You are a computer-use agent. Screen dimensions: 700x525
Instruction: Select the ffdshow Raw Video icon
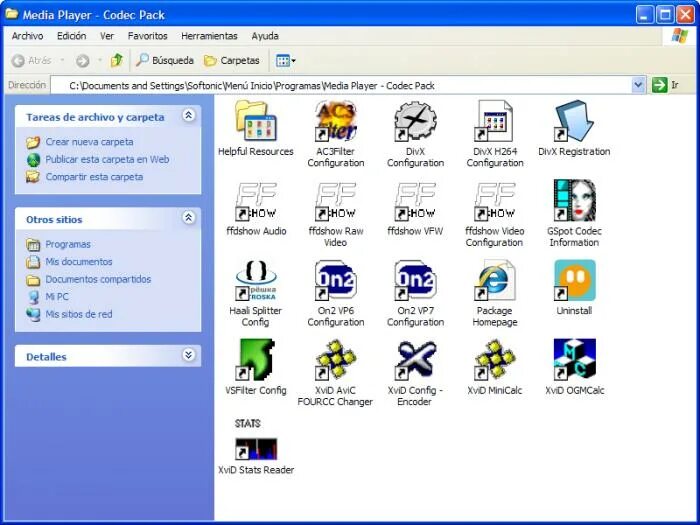336,201
